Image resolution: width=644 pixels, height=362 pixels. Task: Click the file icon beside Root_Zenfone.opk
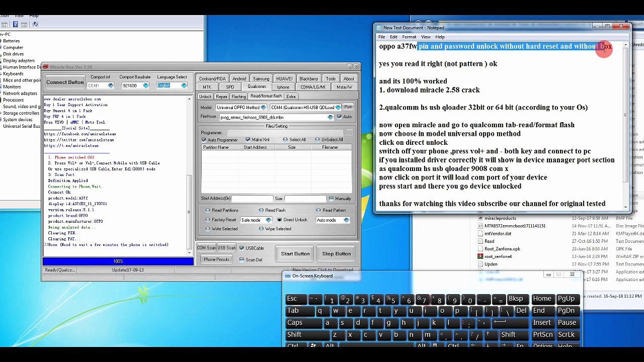coord(480,249)
